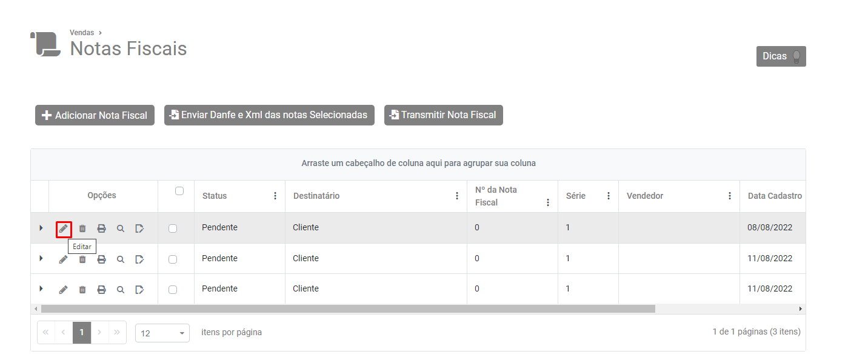Check the third row's selection checkbox
Image resolution: width=868 pixels, height=360 pixels.
pos(173,290)
